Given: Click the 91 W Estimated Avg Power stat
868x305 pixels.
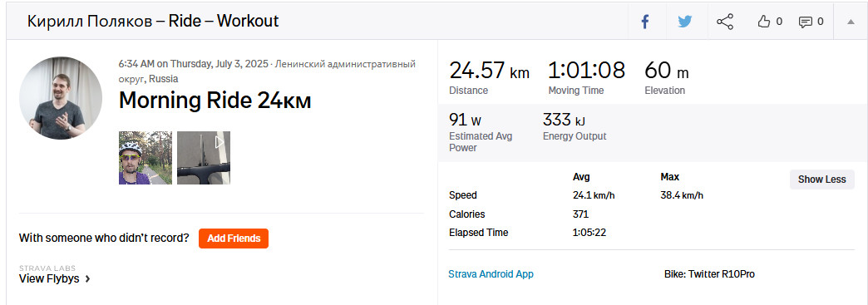Looking at the screenshot, I should [481, 132].
